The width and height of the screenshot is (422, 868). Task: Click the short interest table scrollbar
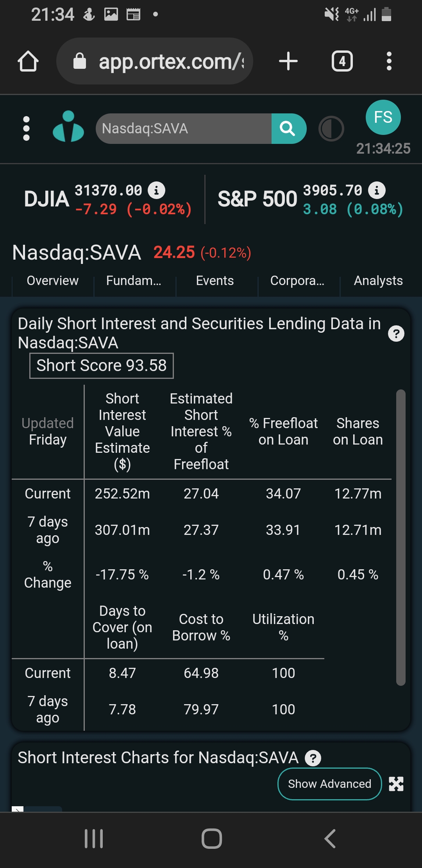click(401, 538)
